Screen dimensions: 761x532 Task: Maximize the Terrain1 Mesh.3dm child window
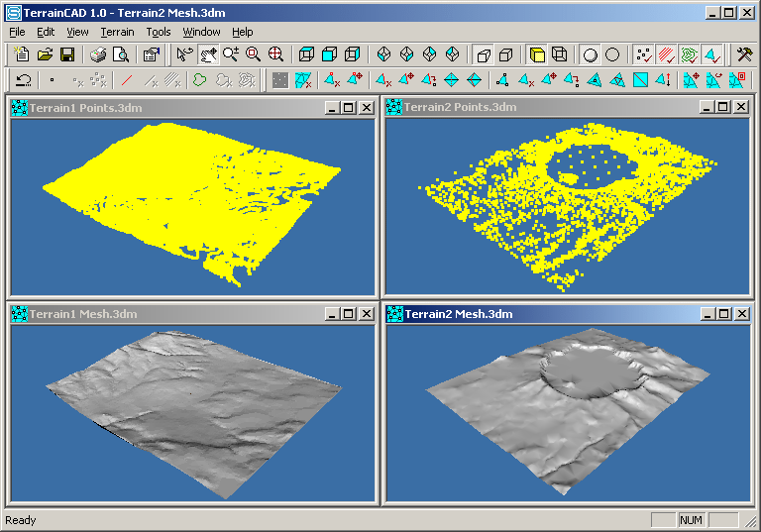tap(349, 314)
